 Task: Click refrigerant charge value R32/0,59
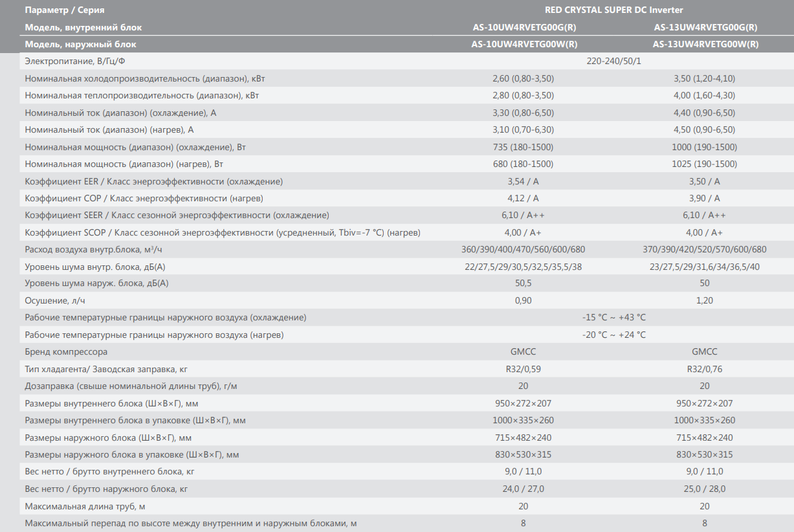(524, 369)
